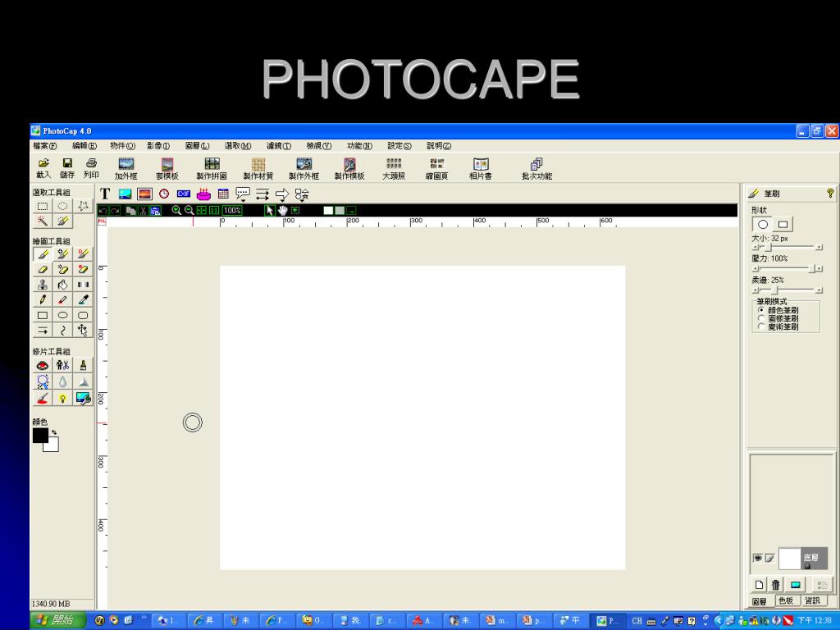Activate the hand pan tool
Viewport: 840px width, 630px height.
click(282, 211)
